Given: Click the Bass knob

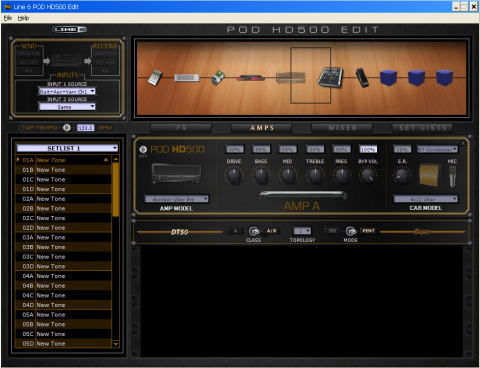Looking at the screenshot, I should tap(261, 175).
